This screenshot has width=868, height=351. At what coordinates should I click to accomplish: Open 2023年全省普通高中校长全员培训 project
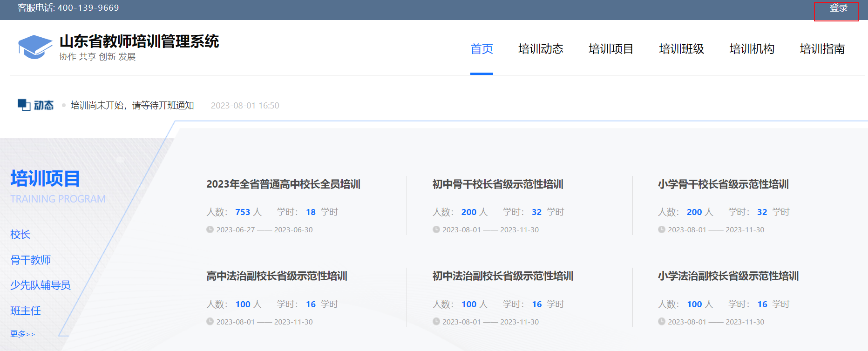[x=283, y=184]
